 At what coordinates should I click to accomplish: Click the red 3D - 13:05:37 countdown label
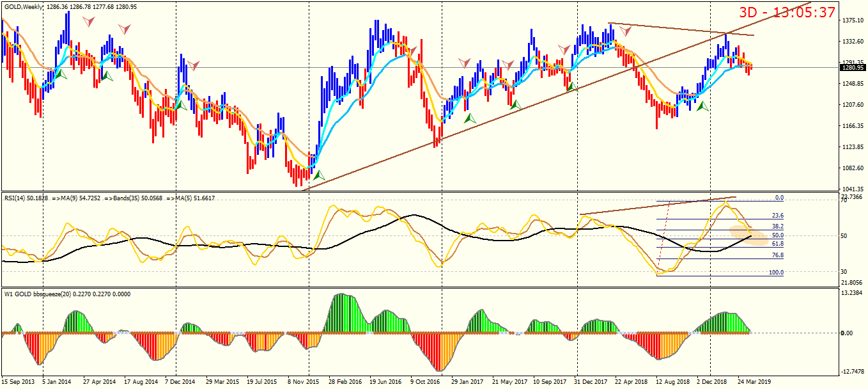[787, 12]
